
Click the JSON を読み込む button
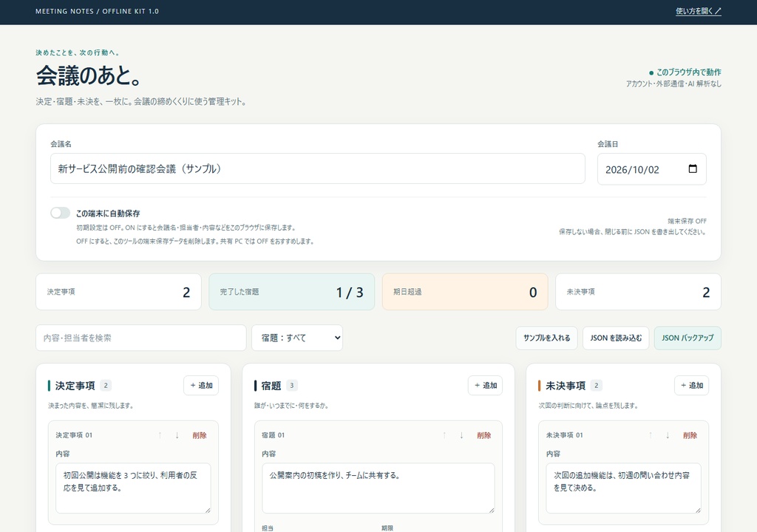coord(616,338)
